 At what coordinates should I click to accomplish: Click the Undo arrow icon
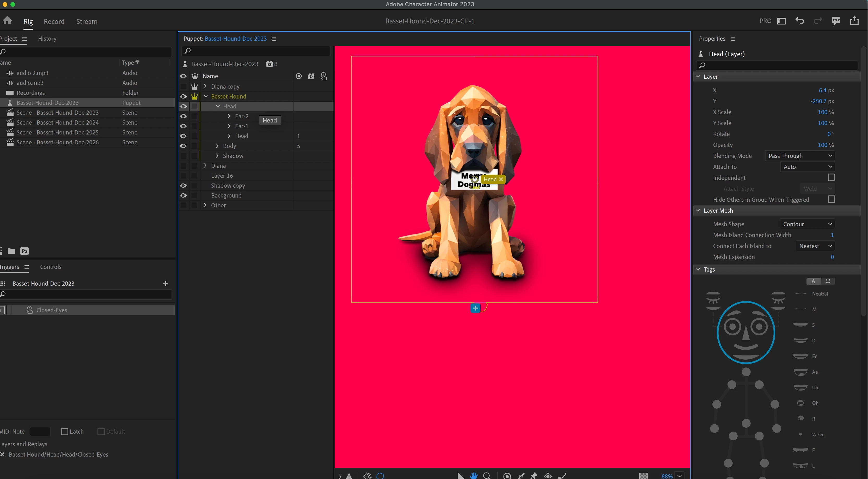click(x=800, y=21)
